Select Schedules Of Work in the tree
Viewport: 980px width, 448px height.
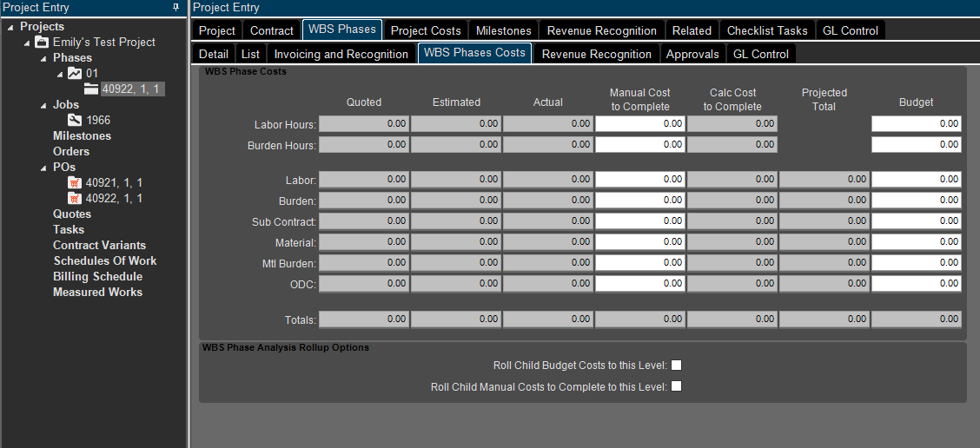pos(105,260)
